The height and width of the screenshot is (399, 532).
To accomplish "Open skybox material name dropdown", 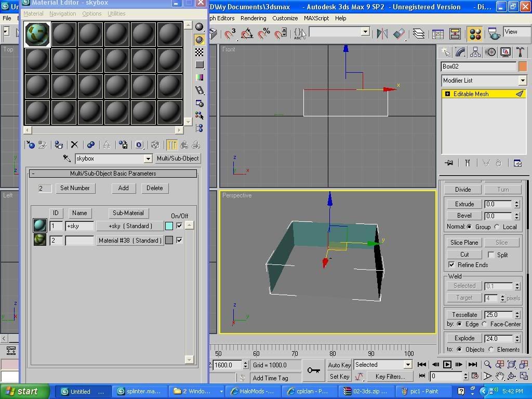I will click(148, 158).
